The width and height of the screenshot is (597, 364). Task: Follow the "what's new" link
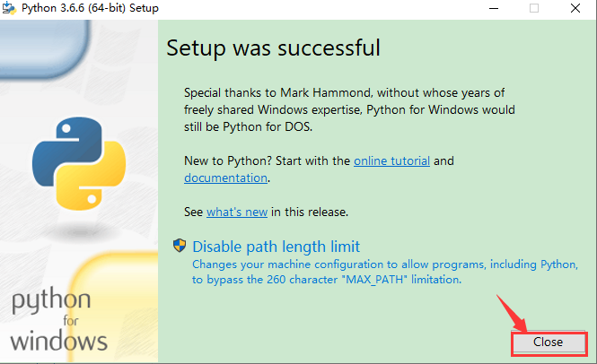tap(237, 212)
